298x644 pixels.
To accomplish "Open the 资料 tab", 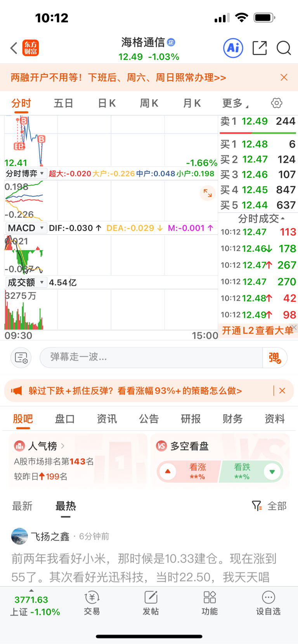I will [x=275, y=419].
